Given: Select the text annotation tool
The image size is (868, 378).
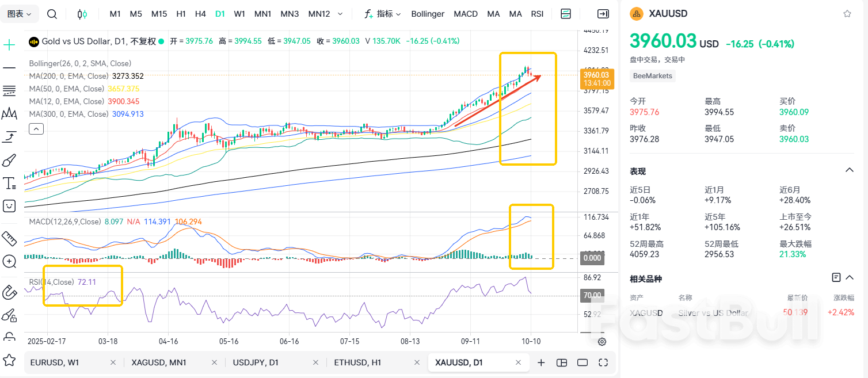Looking at the screenshot, I should click(9, 183).
